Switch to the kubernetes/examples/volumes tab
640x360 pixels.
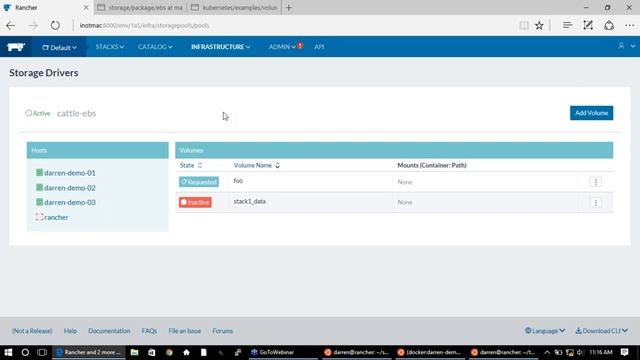(235, 7)
